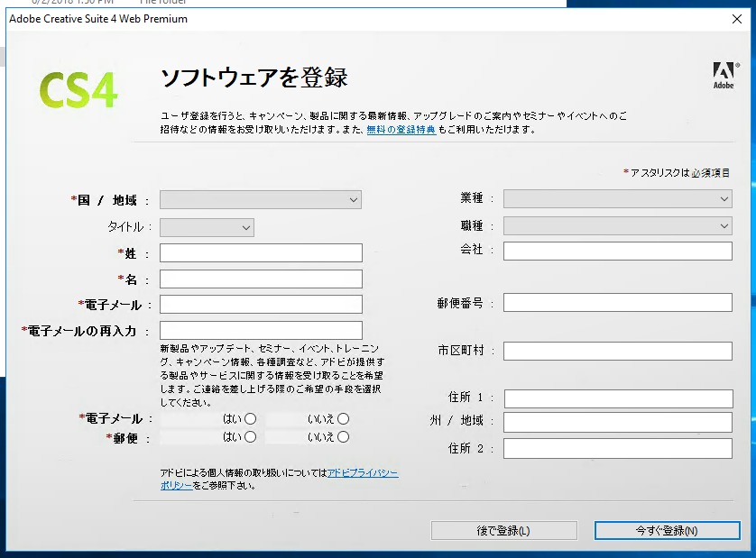Expand the タイトル title dropdown
This screenshot has width=756, height=558.
(207, 227)
